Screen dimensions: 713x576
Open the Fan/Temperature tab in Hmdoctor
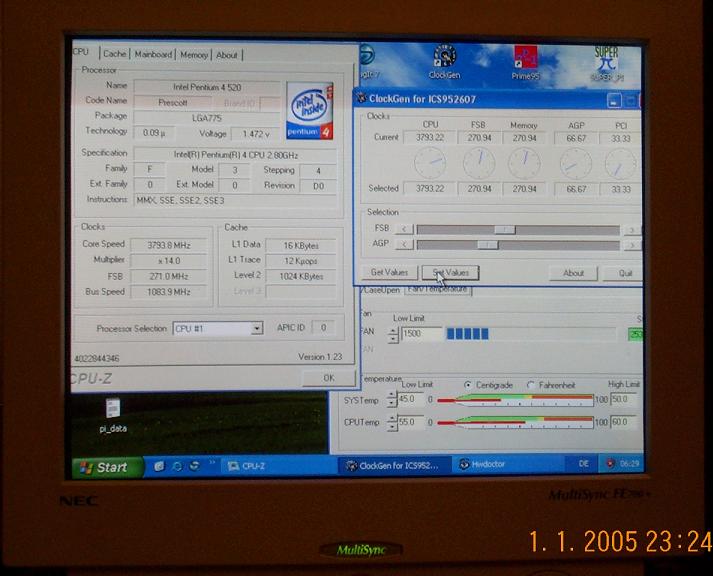438,290
